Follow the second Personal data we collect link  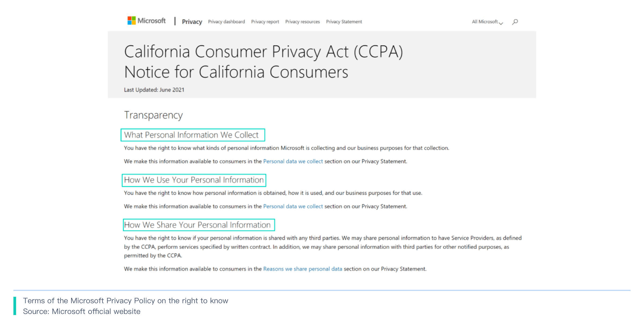(x=293, y=206)
